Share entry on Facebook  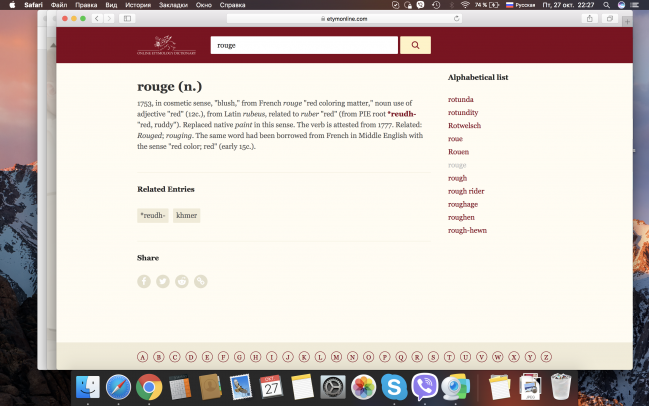(144, 282)
